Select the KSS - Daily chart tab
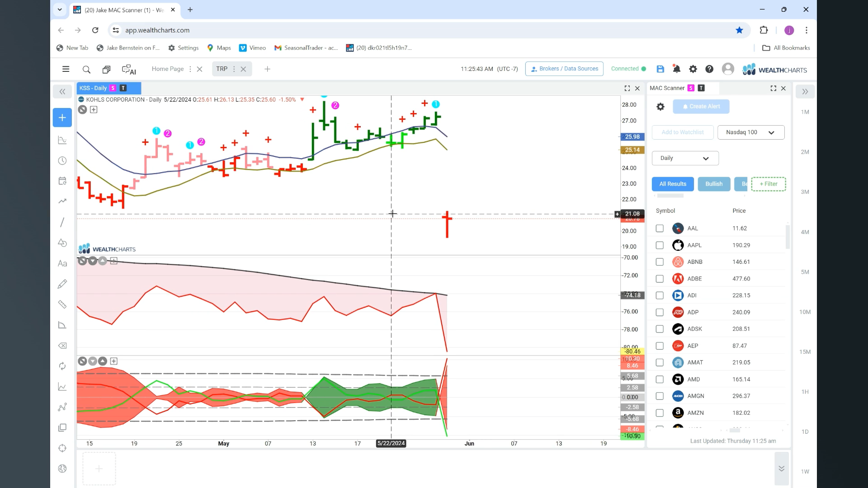 click(x=109, y=88)
